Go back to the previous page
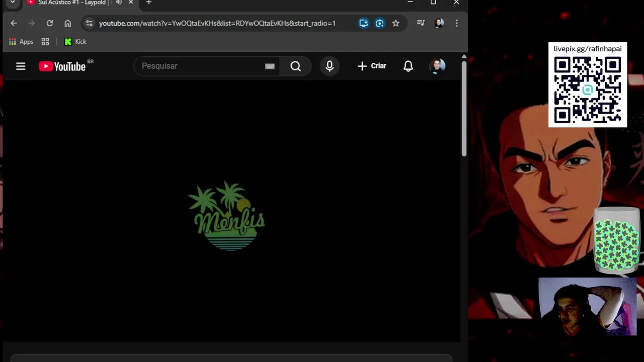 14,23
